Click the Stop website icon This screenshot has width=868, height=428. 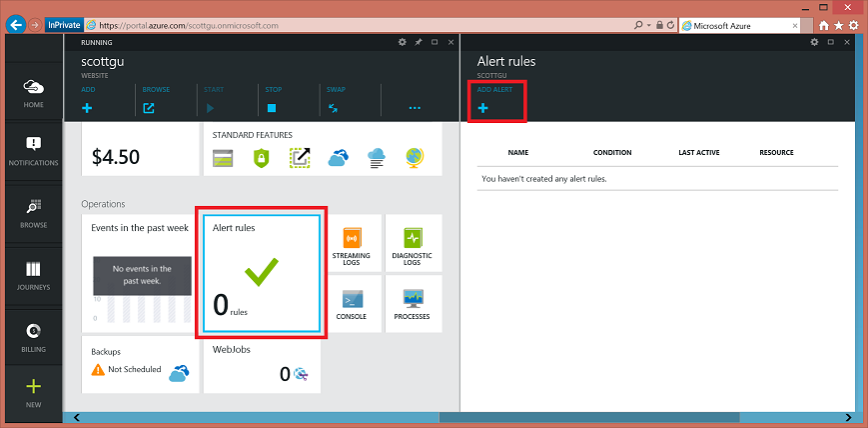pos(272,108)
